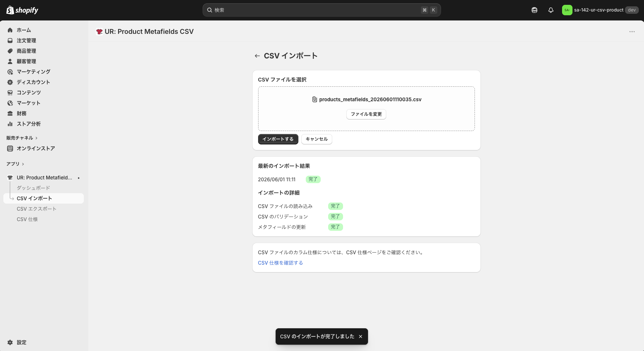Click the 2026/06/01 11:11 timestamp
644x351 pixels.
click(x=277, y=179)
